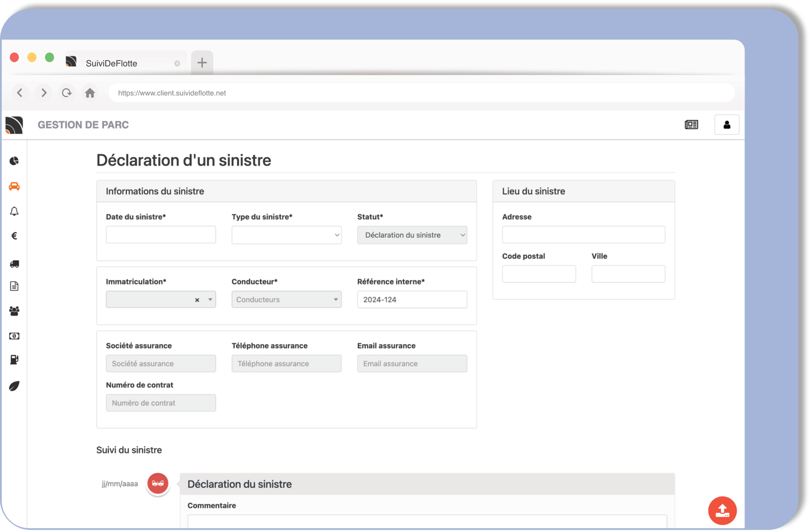This screenshot has height=532, width=810.
Task: Click the Numéro de contrat field
Action: 161,403
